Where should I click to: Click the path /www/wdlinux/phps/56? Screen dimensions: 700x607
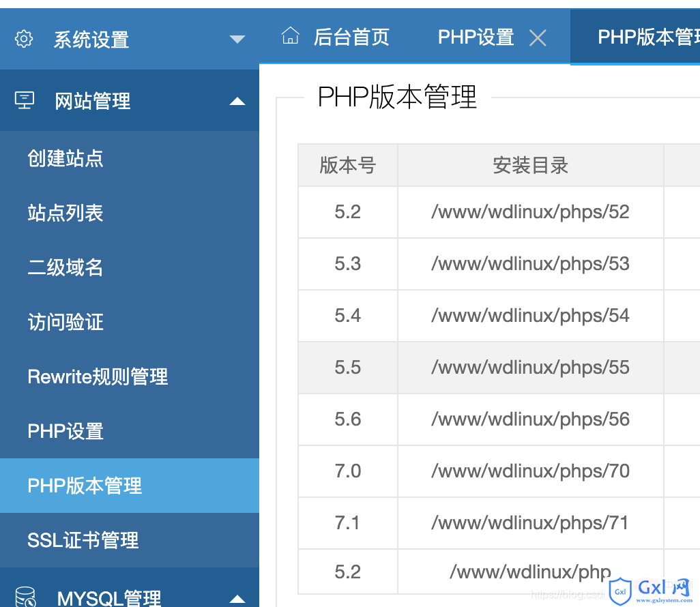point(530,419)
